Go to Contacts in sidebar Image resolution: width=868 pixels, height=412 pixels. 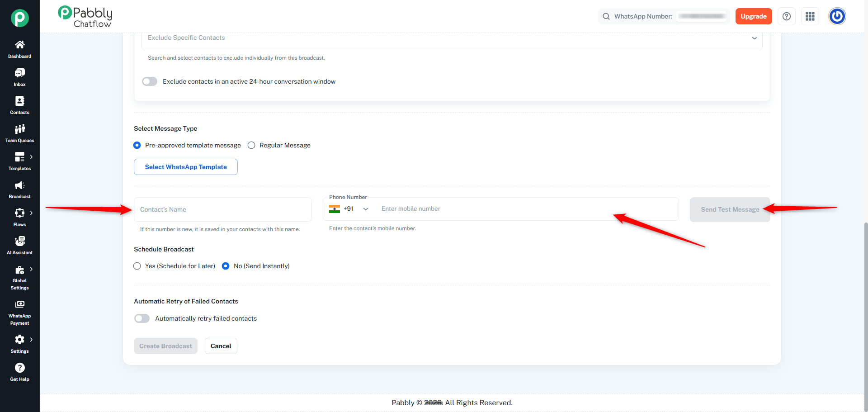tap(19, 105)
